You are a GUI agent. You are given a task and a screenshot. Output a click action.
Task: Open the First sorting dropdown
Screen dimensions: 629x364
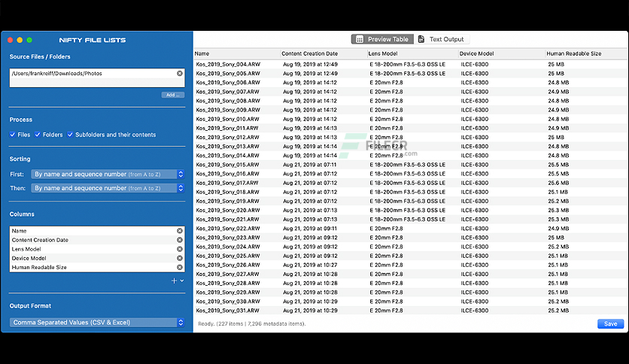pyautogui.click(x=108, y=174)
